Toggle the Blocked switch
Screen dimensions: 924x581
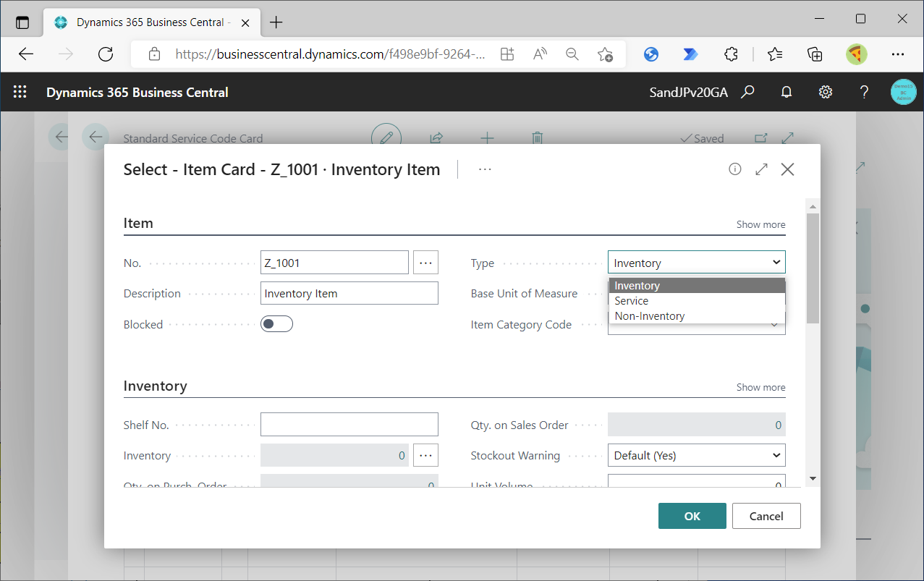coord(277,324)
